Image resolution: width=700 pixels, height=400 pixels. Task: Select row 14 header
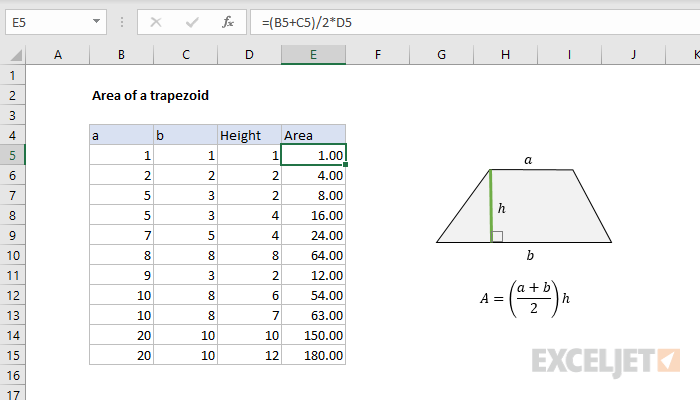pos(12,335)
